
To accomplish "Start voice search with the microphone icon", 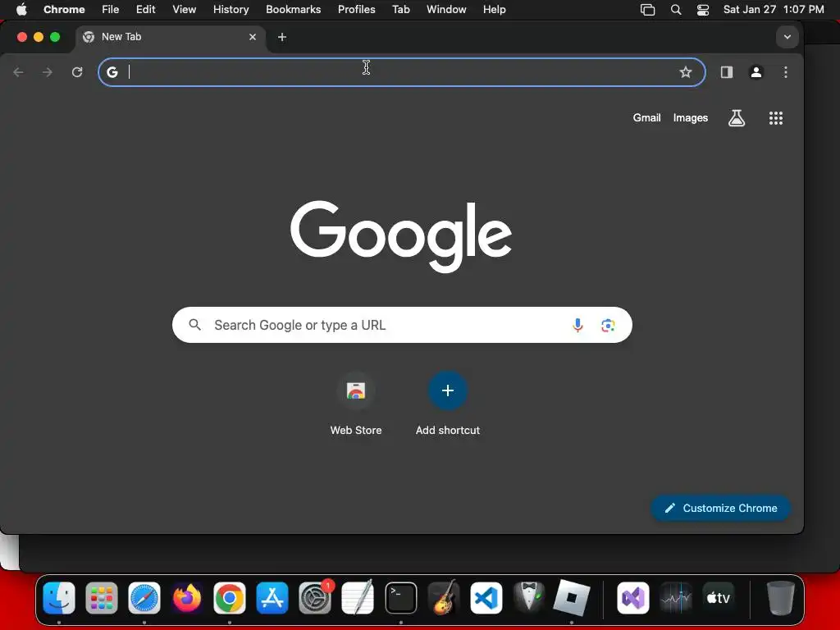I will (x=577, y=325).
